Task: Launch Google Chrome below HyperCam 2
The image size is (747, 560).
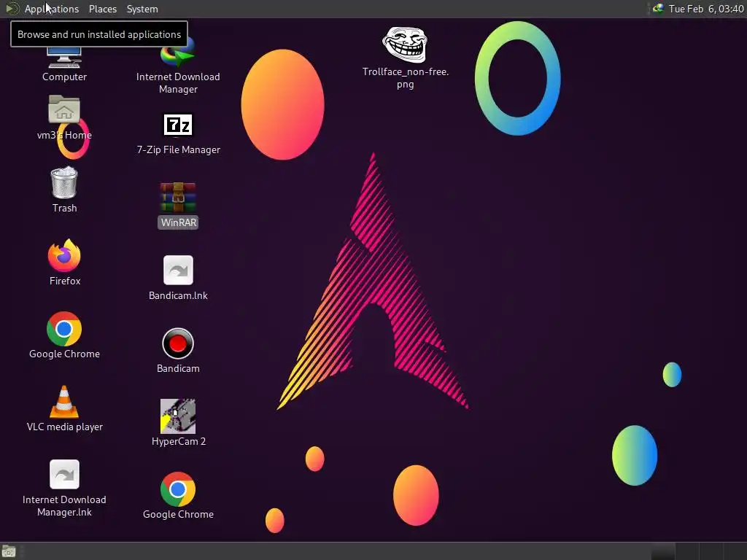Action: [178, 489]
